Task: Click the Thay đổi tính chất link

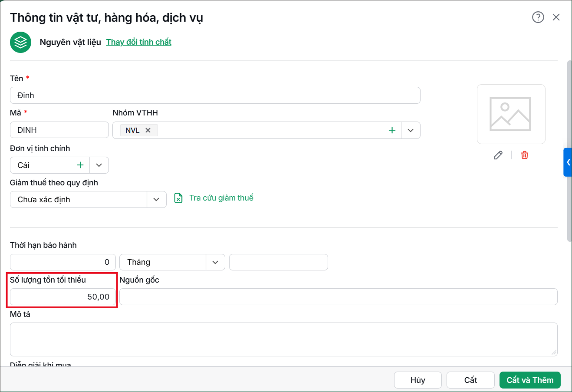Action: coord(139,42)
